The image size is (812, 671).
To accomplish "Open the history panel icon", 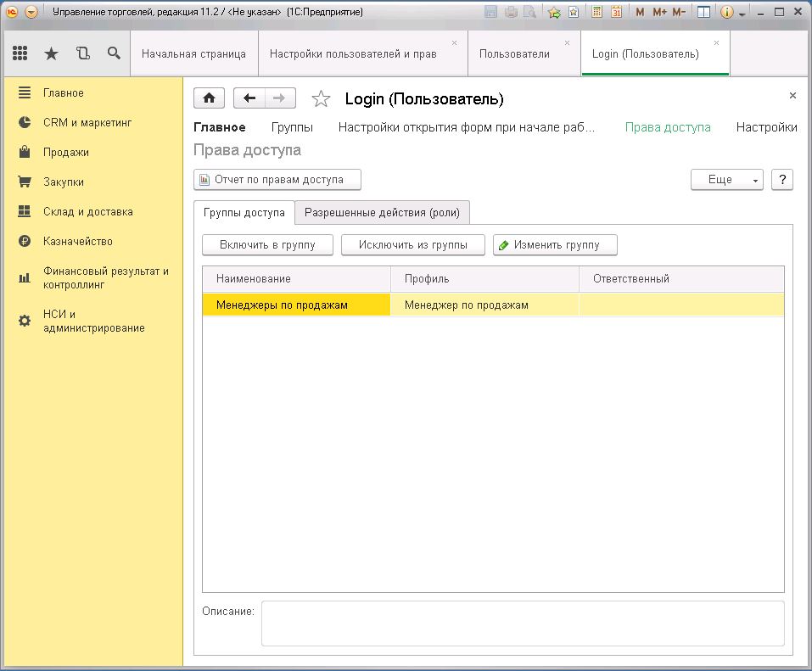I will click(83, 53).
